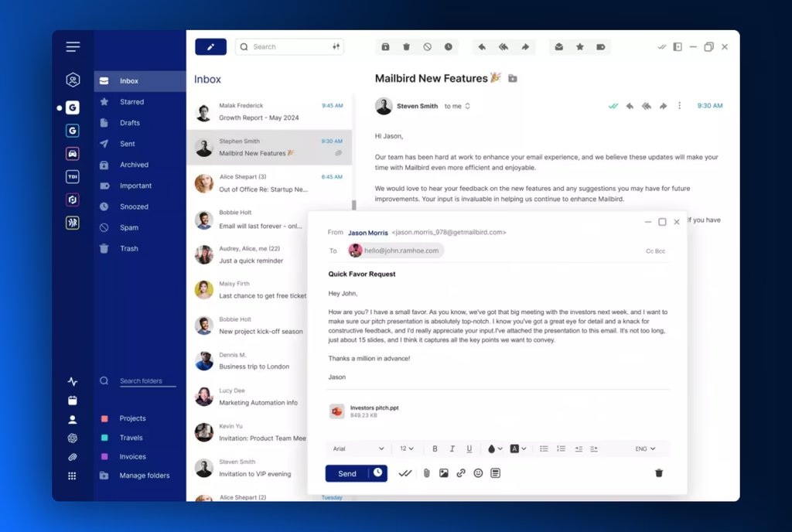
Task: Click the archive icon in the top toolbar
Action: pyautogui.click(x=385, y=47)
